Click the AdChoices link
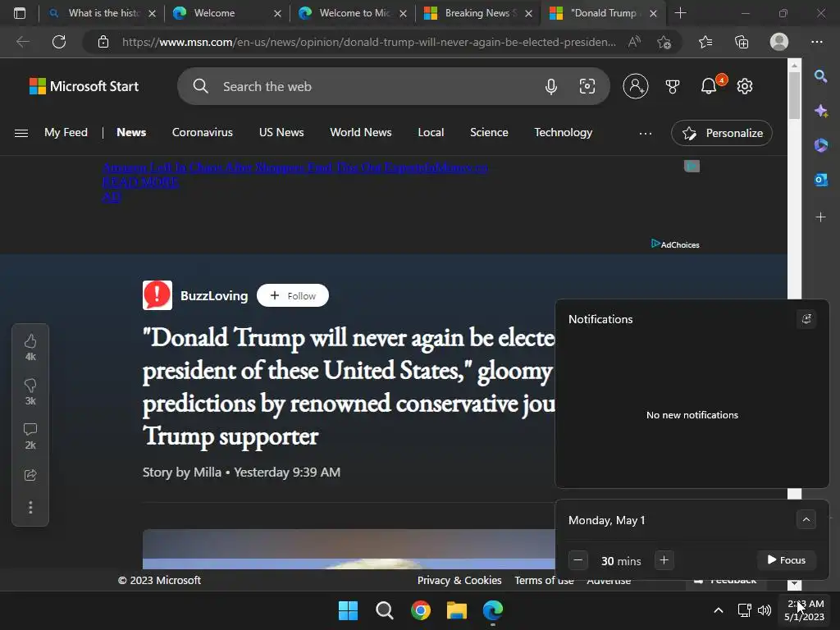Image resolution: width=840 pixels, height=630 pixels. (675, 244)
